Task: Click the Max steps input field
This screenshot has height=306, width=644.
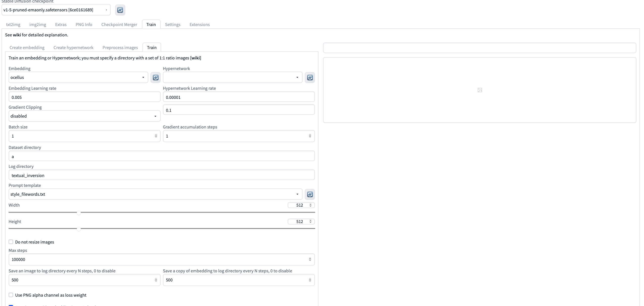Action: [x=162, y=259]
